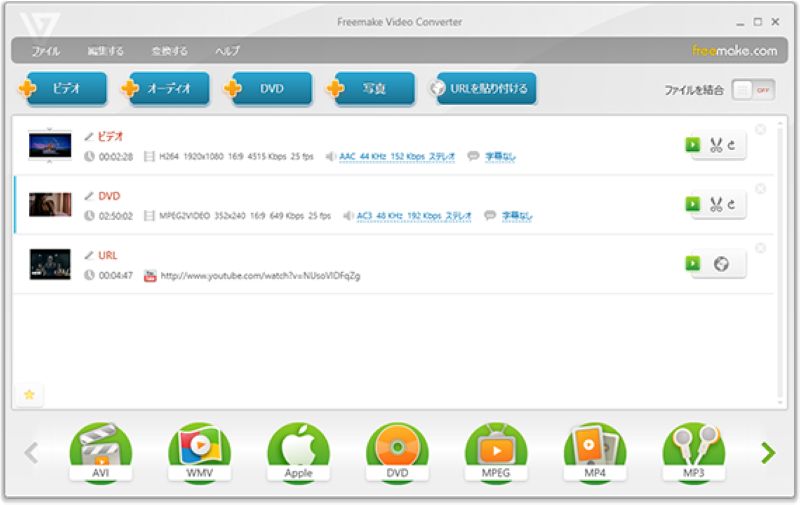Click the URL item video thumbnail

point(50,264)
